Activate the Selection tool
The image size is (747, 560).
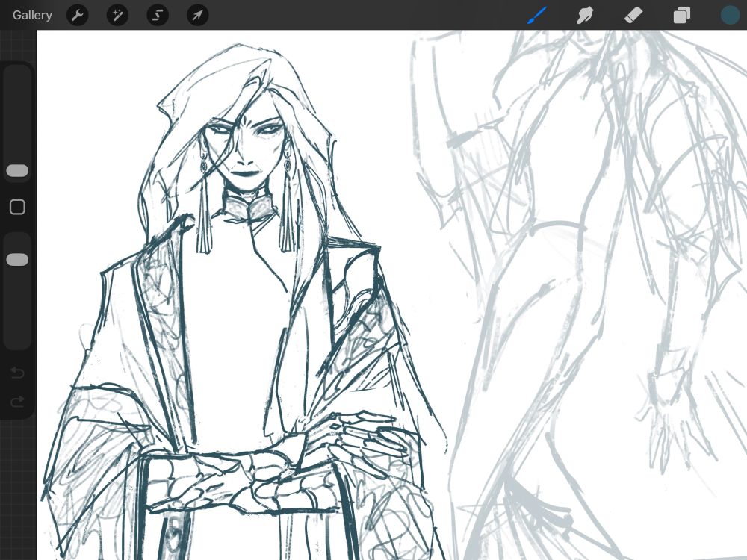158,15
